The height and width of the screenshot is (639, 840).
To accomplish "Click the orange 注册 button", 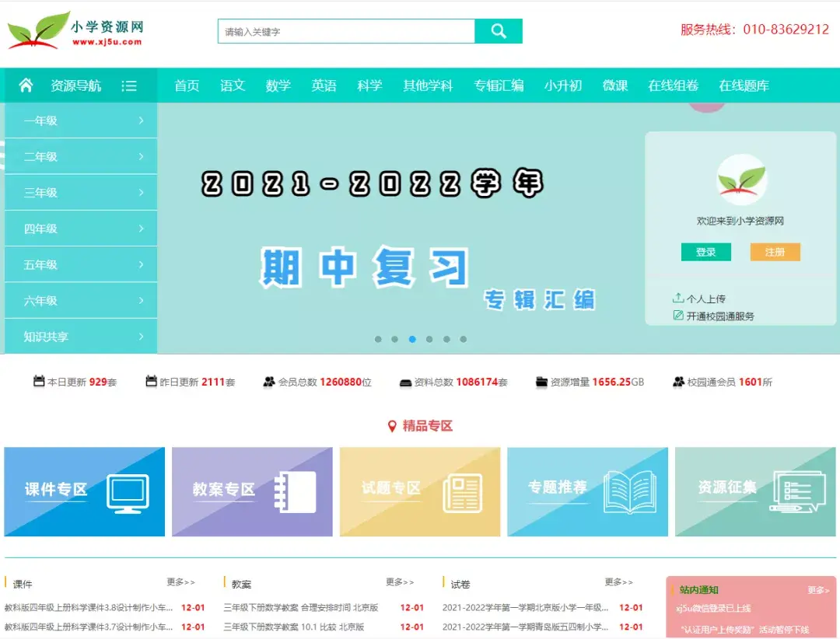I will pyautogui.click(x=775, y=252).
